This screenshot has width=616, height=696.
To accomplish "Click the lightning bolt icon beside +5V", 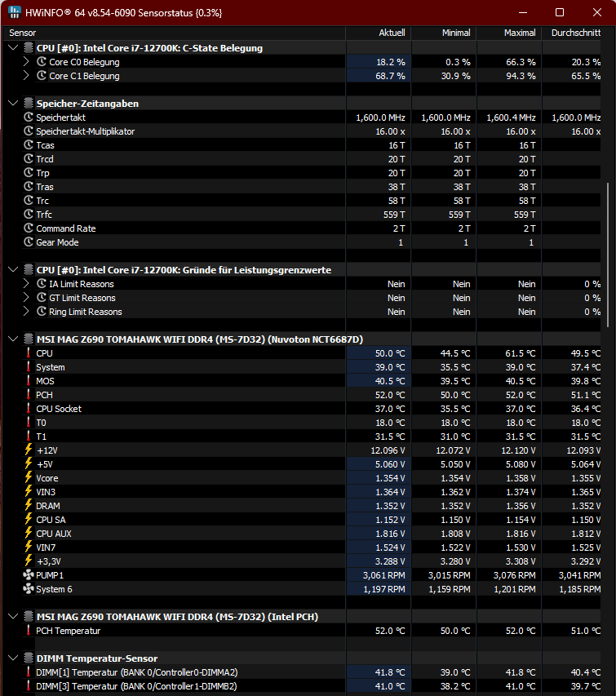I will (x=29, y=463).
